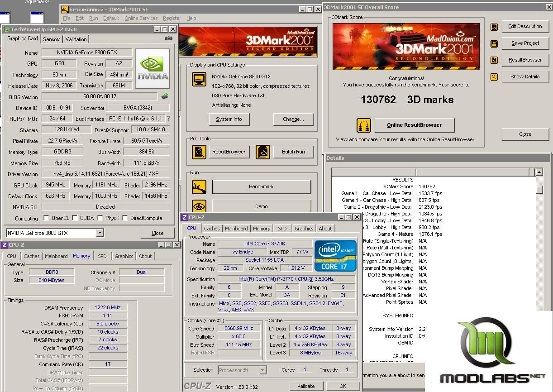Click the Close button in GPU-Z
The image size is (553, 392).
[157, 234]
